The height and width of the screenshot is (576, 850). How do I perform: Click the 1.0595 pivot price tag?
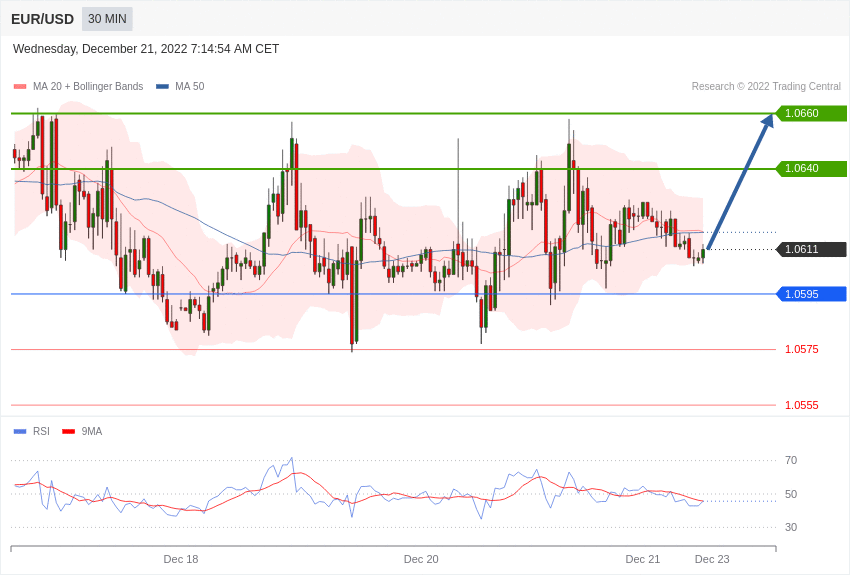click(811, 294)
